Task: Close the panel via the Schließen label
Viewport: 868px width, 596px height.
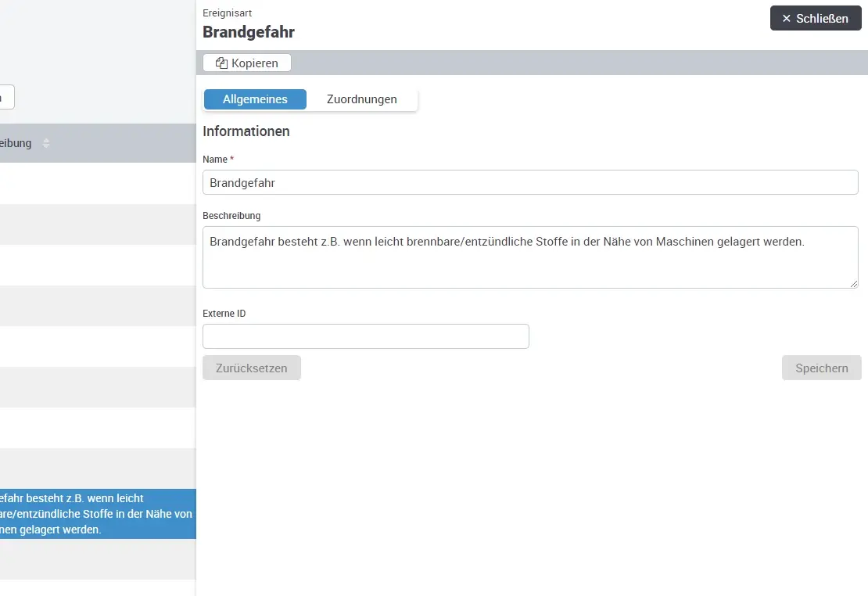Action: click(822, 19)
